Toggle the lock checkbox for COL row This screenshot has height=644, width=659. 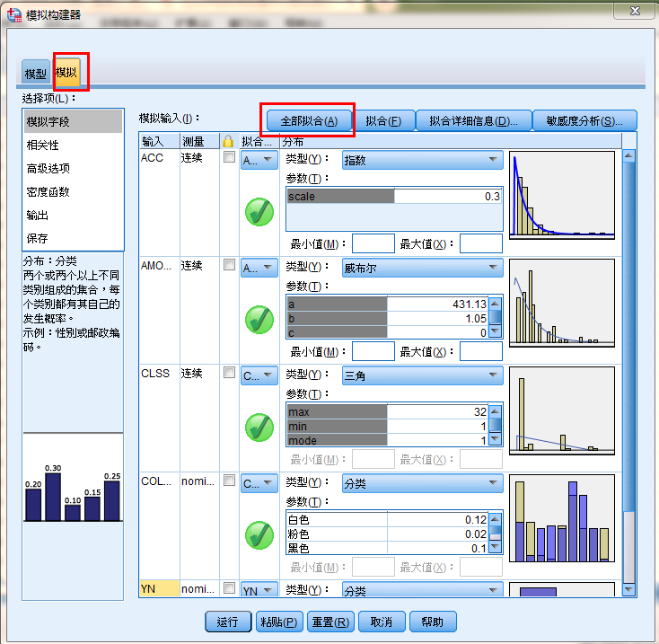[x=229, y=480]
